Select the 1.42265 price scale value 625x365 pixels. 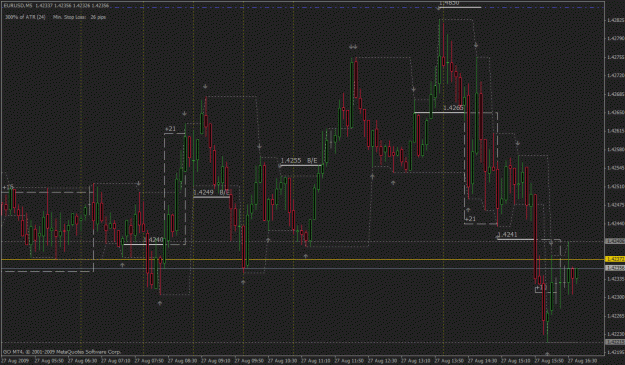click(x=615, y=316)
